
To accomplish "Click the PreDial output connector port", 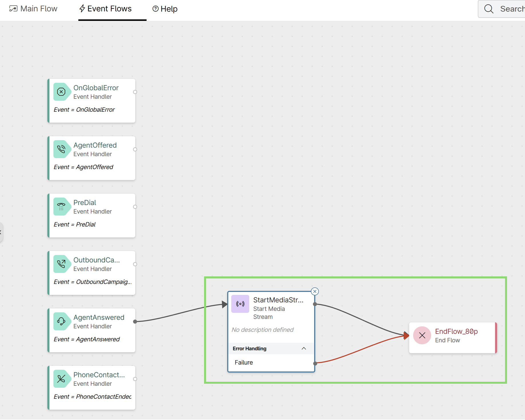I will click(x=135, y=207).
